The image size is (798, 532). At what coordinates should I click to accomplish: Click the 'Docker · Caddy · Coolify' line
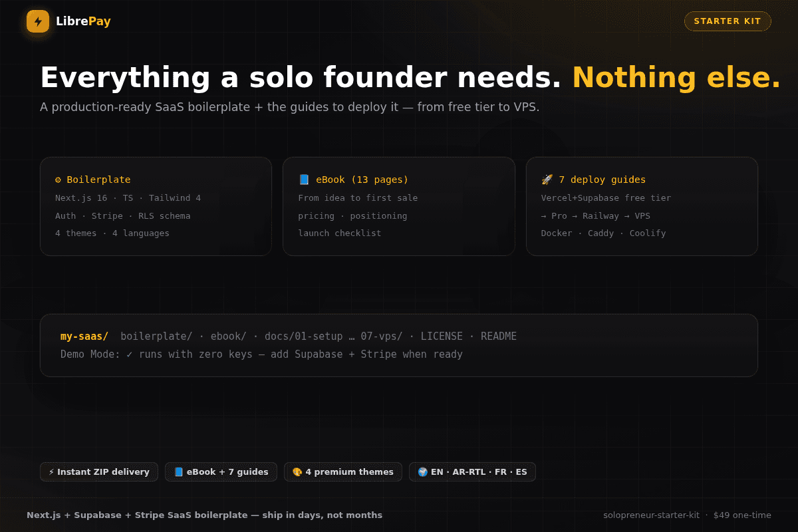click(603, 233)
